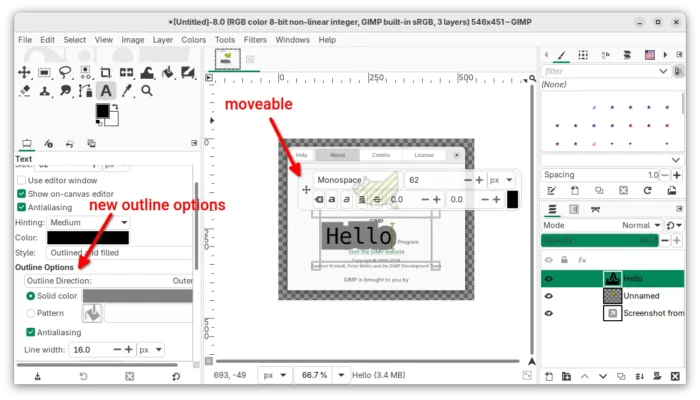Hide the Hello layer with eye icon
Image resolution: width=700 pixels, height=400 pixels.
coord(549,279)
